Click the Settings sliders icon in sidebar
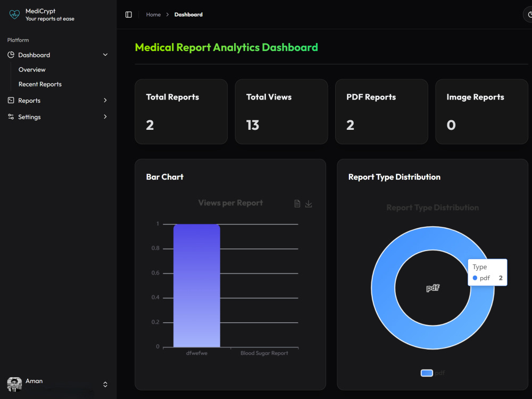The image size is (532, 399). coord(11,117)
